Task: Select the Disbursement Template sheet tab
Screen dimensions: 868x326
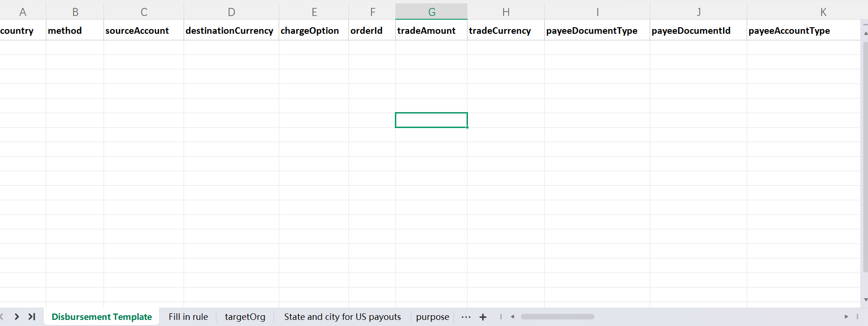Action: pos(102,317)
